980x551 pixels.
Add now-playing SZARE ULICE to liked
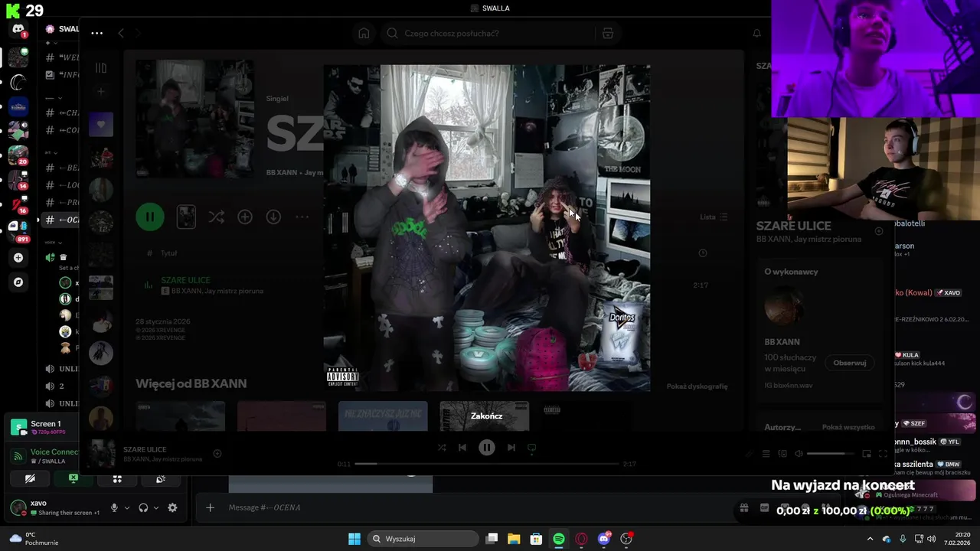[217, 454]
